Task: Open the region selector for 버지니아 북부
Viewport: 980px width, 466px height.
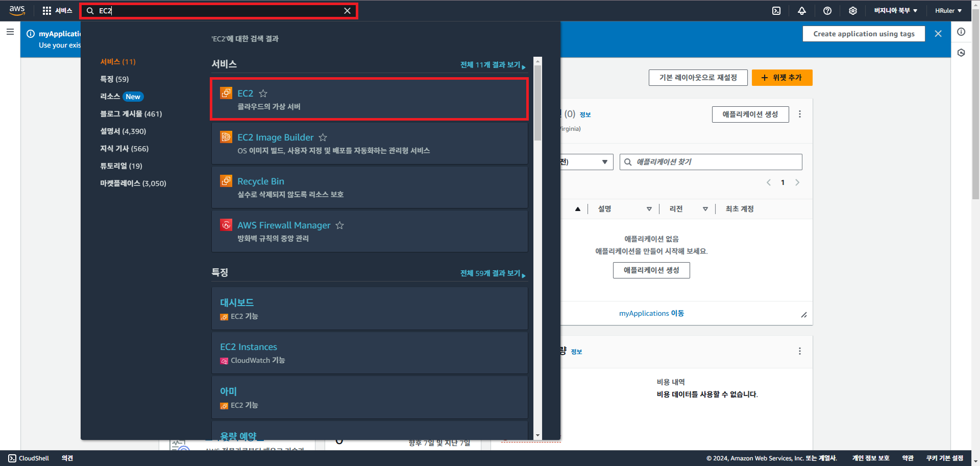Action: click(x=895, y=11)
